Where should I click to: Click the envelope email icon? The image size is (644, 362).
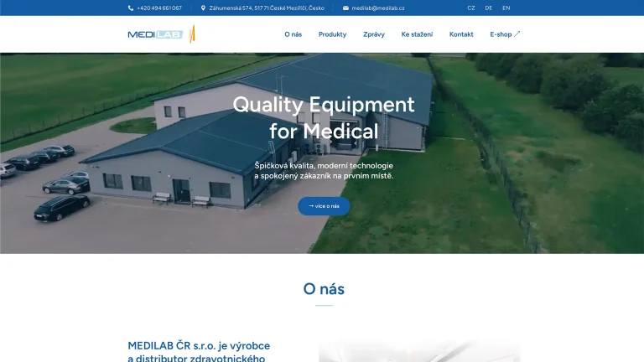[345, 8]
